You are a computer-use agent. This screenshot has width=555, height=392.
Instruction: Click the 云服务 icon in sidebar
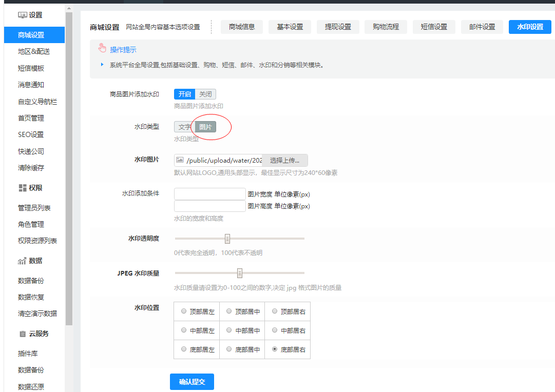click(23, 334)
